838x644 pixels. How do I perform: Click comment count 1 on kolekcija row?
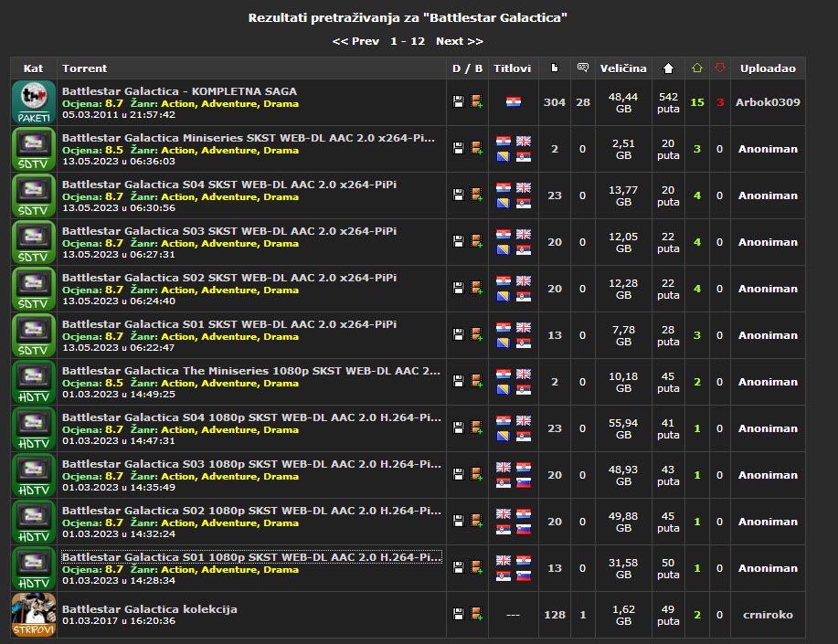pos(583,615)
